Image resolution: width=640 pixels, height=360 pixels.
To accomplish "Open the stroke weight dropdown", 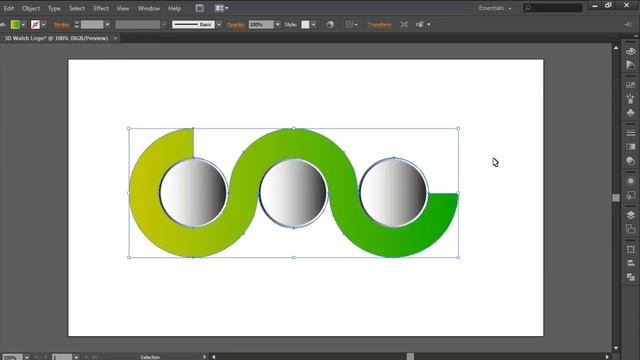I will [x=108, y=24].
